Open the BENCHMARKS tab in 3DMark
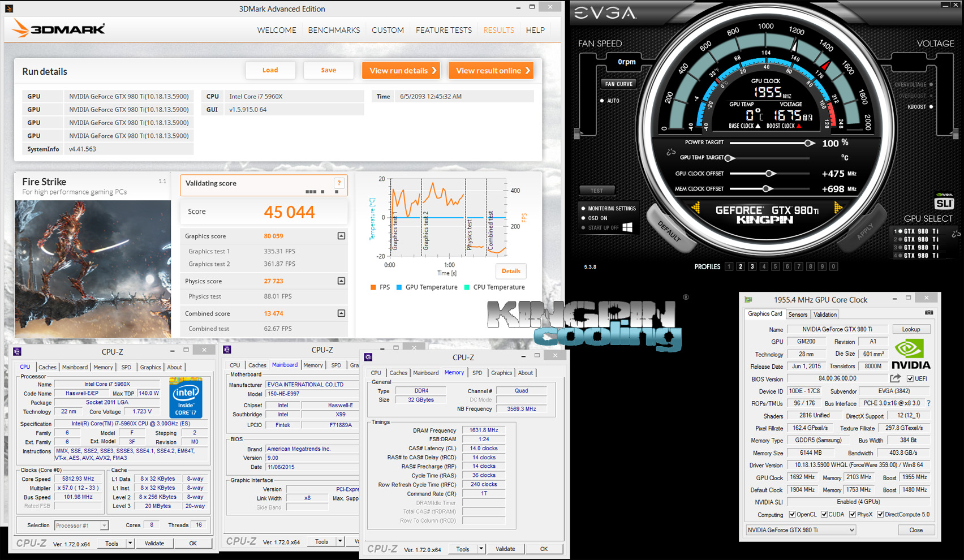This screenshot has height=560, width=964. point(334,30)
